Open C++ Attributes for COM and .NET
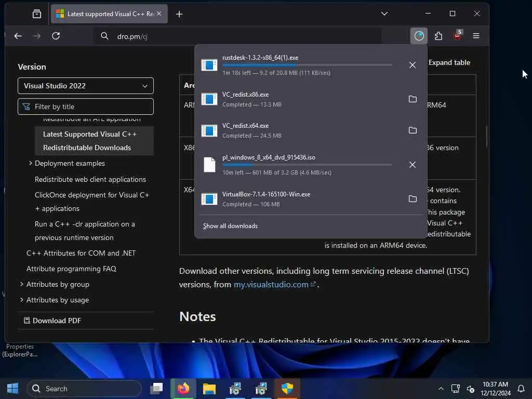Viewport: 532px width, 399px height. click(x=81, y=253)
